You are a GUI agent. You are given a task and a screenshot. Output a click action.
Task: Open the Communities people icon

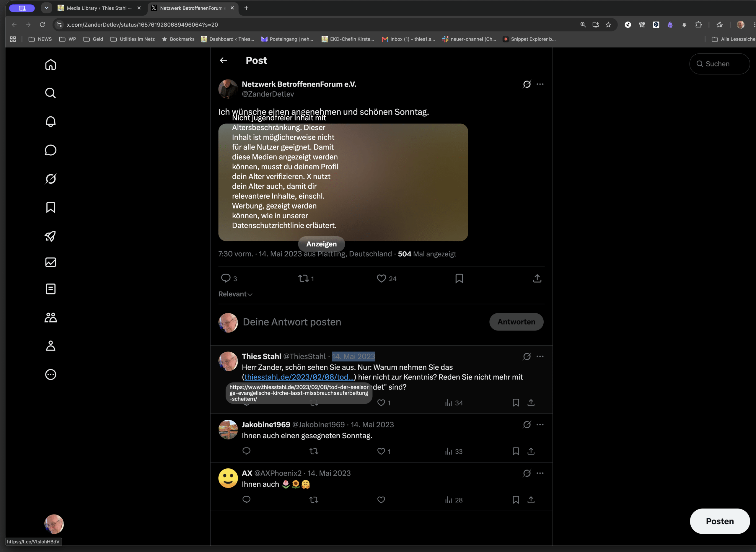[x=50, y=317]
